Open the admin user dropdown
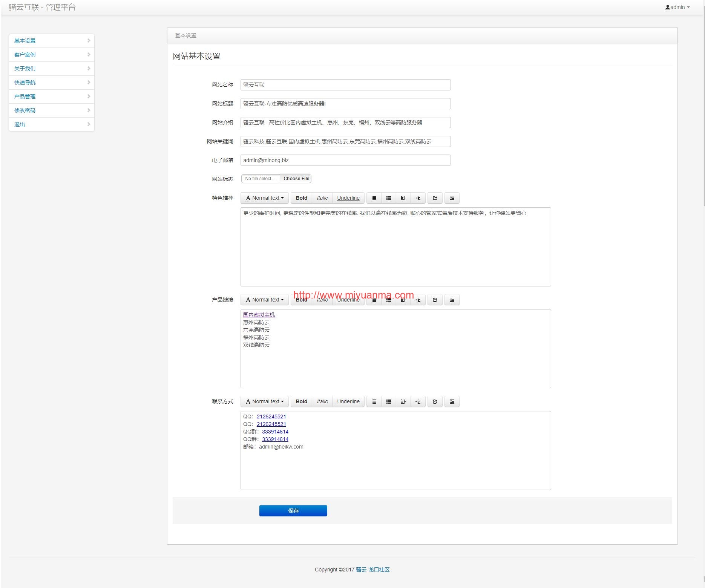This screenshot has height=588, width=705. [677, 7]
